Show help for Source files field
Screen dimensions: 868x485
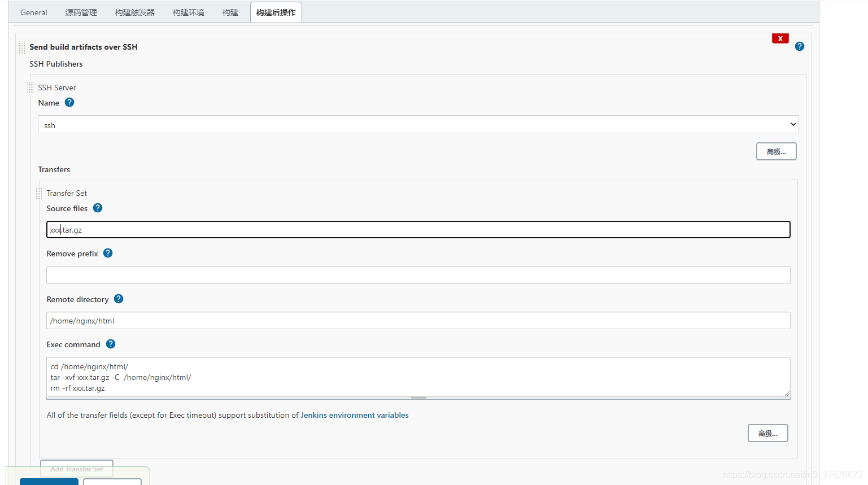98,208
